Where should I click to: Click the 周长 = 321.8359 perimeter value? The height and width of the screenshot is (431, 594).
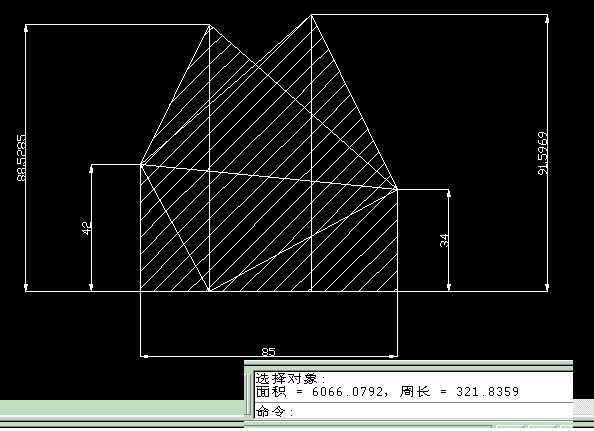tap(459, 391)
